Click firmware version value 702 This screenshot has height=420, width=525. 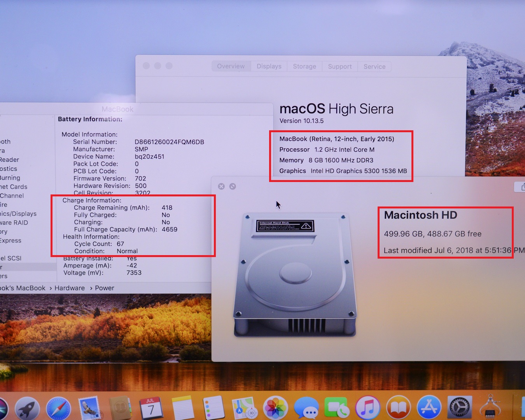(140, 178)
